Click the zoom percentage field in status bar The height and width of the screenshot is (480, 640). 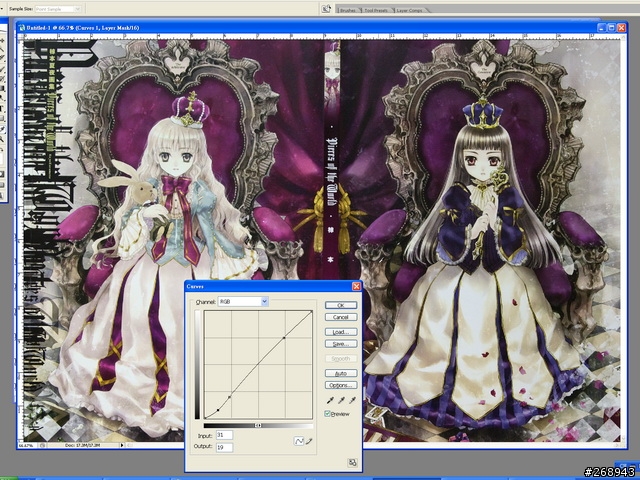tap(28, 445)
